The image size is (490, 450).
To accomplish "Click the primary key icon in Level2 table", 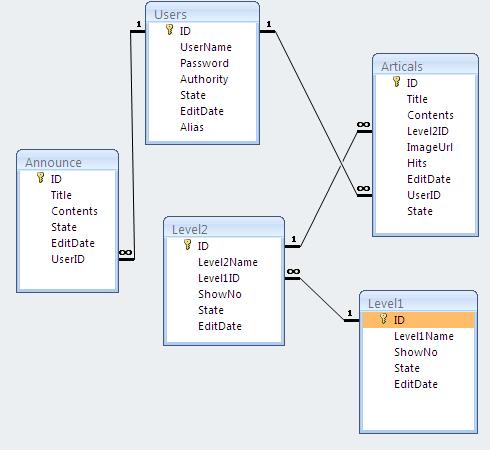I will point(188,245).
